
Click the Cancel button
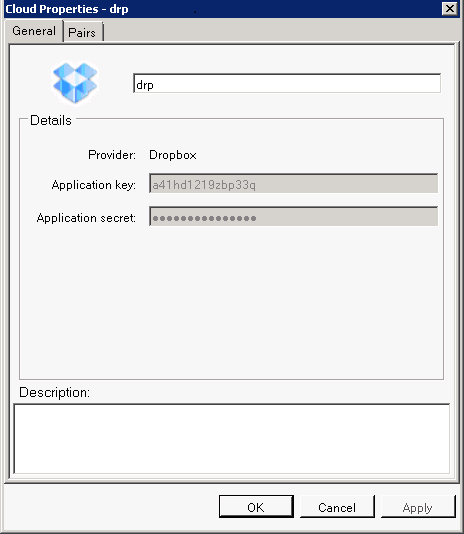(337, 507)
